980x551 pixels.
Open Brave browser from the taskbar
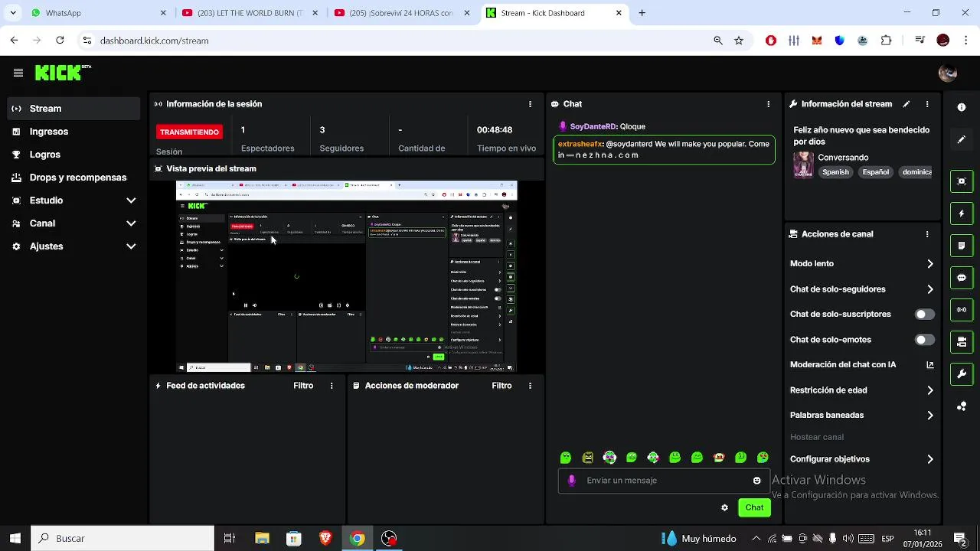point(325,538)
